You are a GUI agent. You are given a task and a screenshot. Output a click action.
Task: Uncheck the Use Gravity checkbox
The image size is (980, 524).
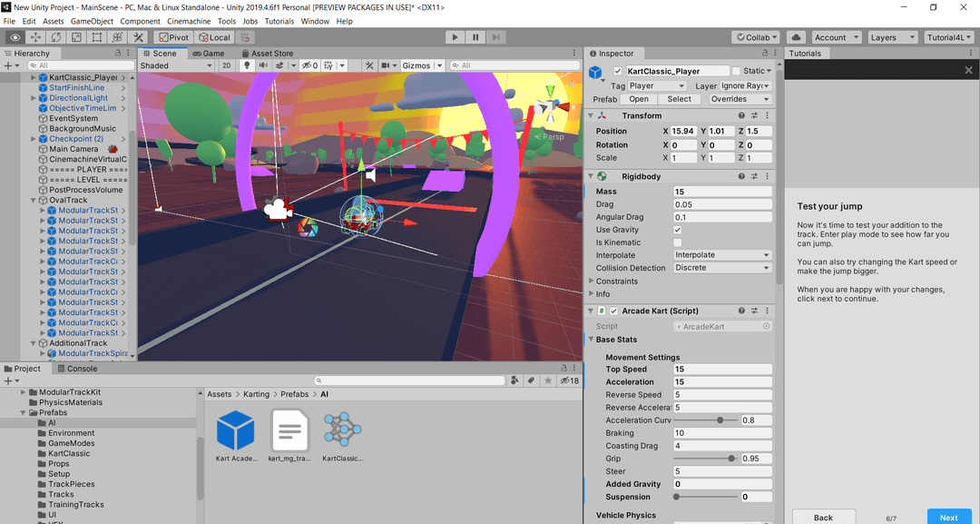[677, 230]
